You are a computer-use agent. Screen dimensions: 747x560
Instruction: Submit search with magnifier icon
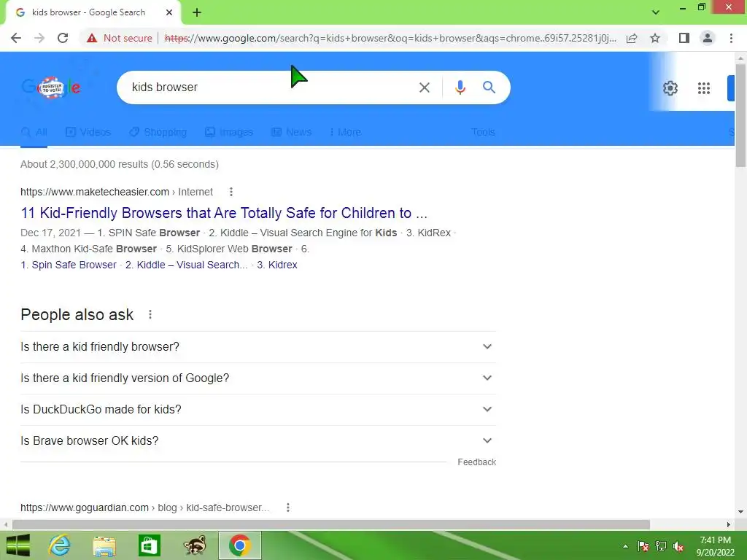(489, 87)
